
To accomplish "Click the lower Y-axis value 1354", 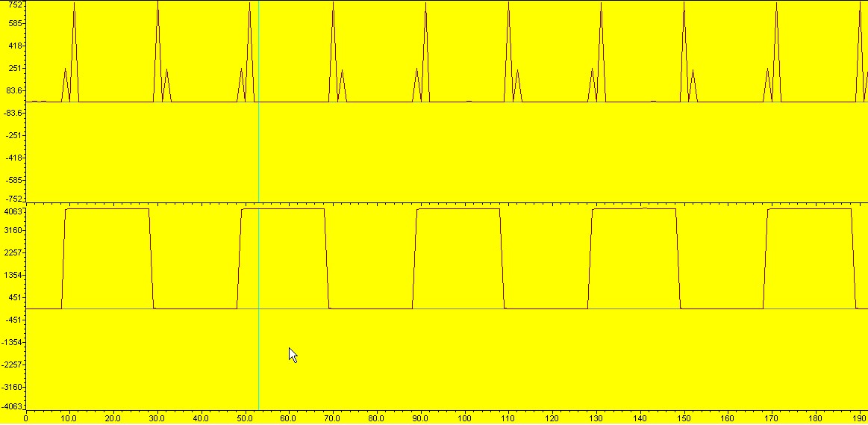I will coord(13,275).
